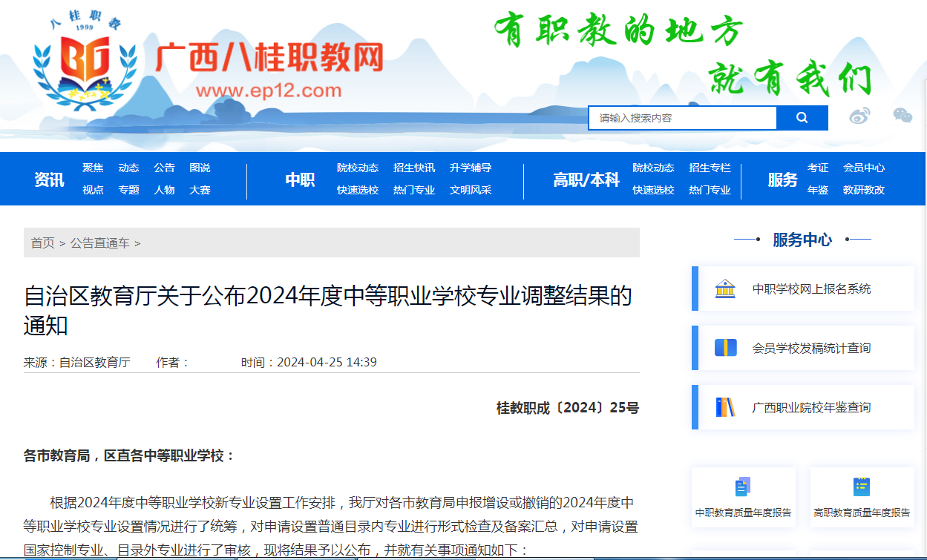927x560 pixels.
Task: Open 教研教改 in the 服务 menu
Action: point(864,190)
